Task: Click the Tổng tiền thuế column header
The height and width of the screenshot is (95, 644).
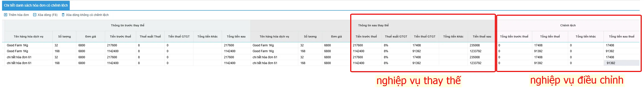Action: [x=550, y=36]
